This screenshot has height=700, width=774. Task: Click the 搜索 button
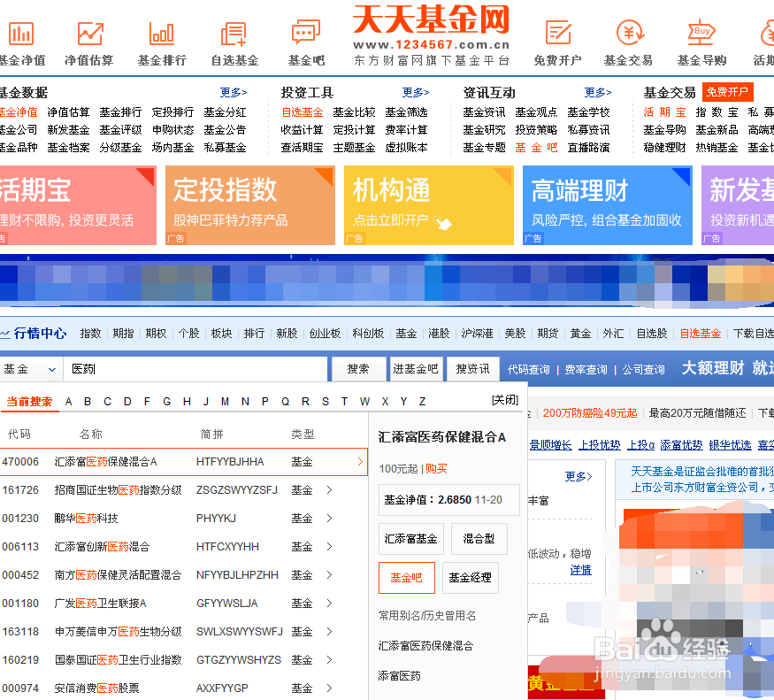(x=358, y=369)
